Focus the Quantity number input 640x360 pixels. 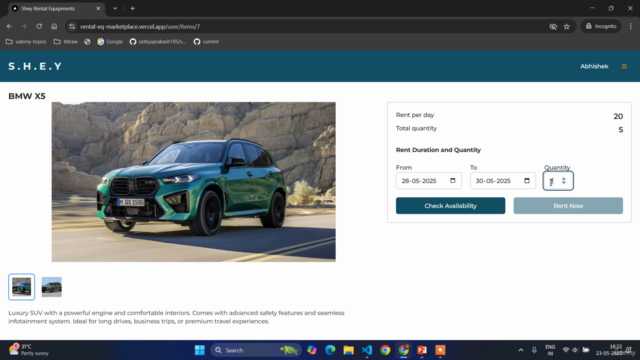point(558,181)
